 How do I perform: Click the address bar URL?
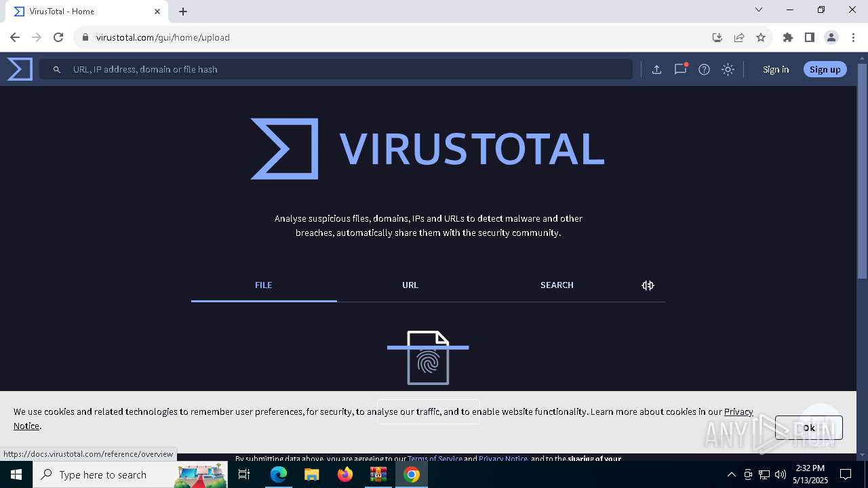[x=163, y=37]
